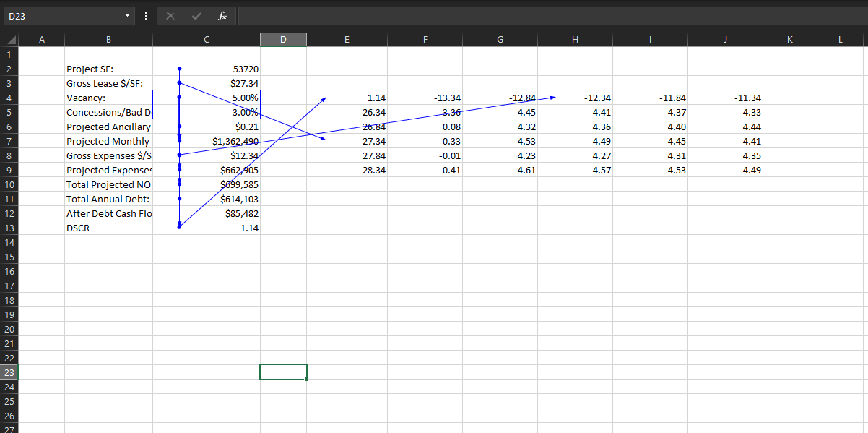Click the 5.00% vacancy value cell
The height and width of the screenshot is (433, 868).
[x=207, y=98]
